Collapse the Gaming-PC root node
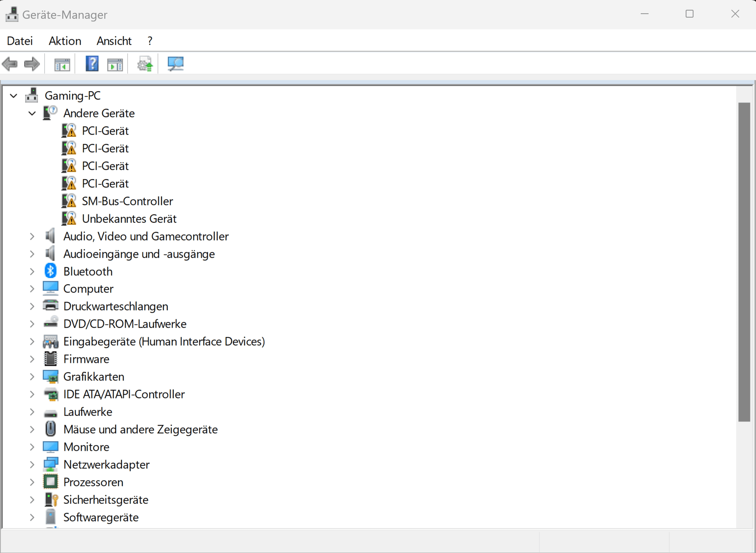Screen dimensions: 756x553 (14, 96)
